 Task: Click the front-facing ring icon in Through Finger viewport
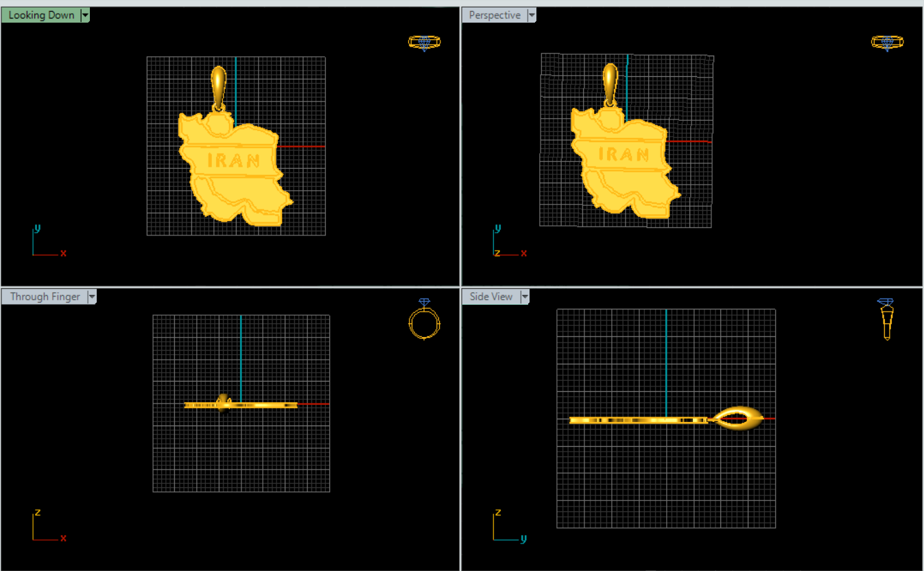coord(424,320)
